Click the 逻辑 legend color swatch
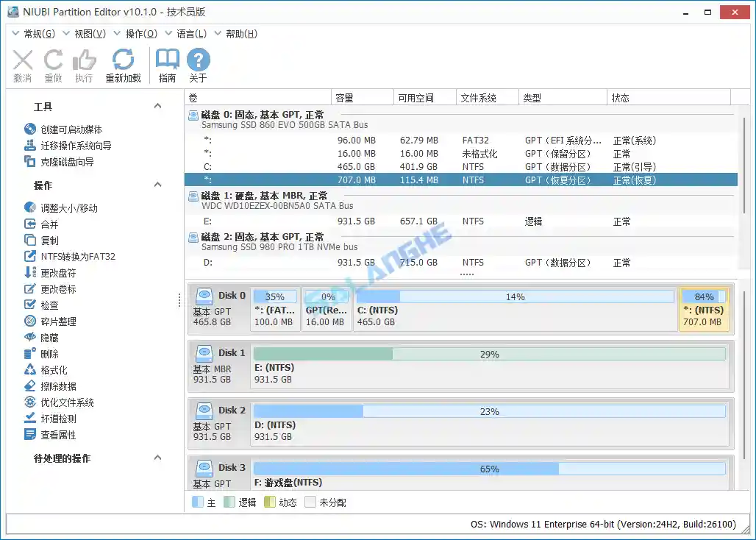The width and height of the screenshot is (756, 540). pyautogui.click(x=229, y=502)
